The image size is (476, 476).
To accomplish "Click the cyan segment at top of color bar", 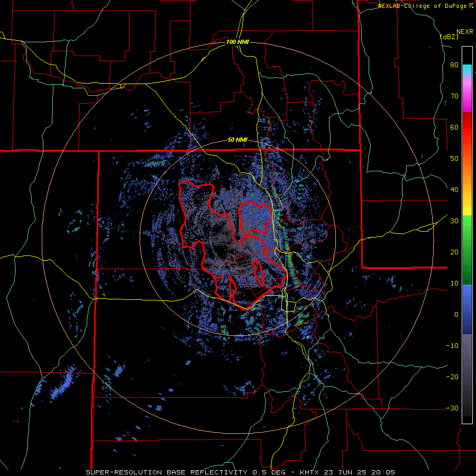I will [x=467, y=70].
